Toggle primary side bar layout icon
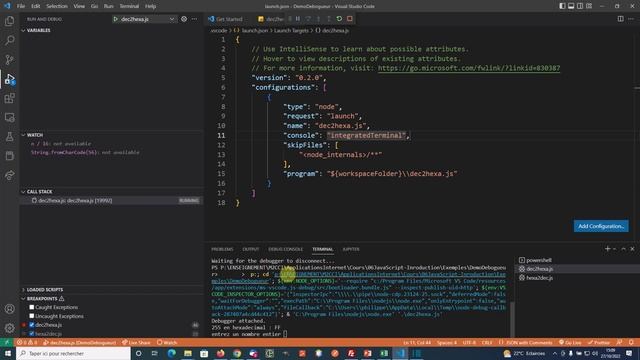 click(562, 6)
